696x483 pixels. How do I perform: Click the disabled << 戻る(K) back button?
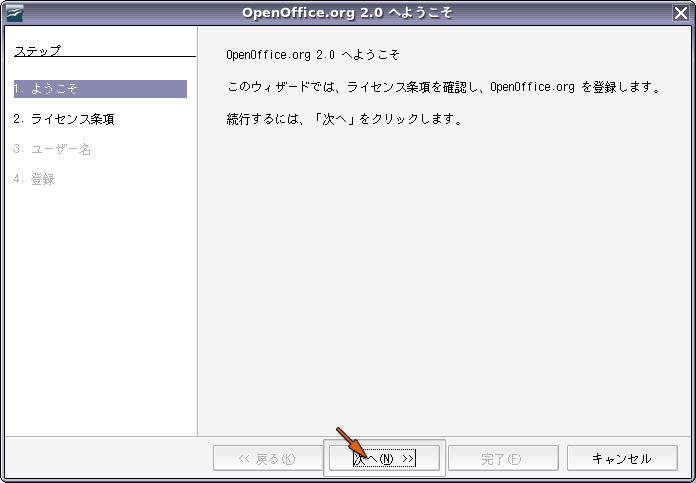click(x=268, y=458)
